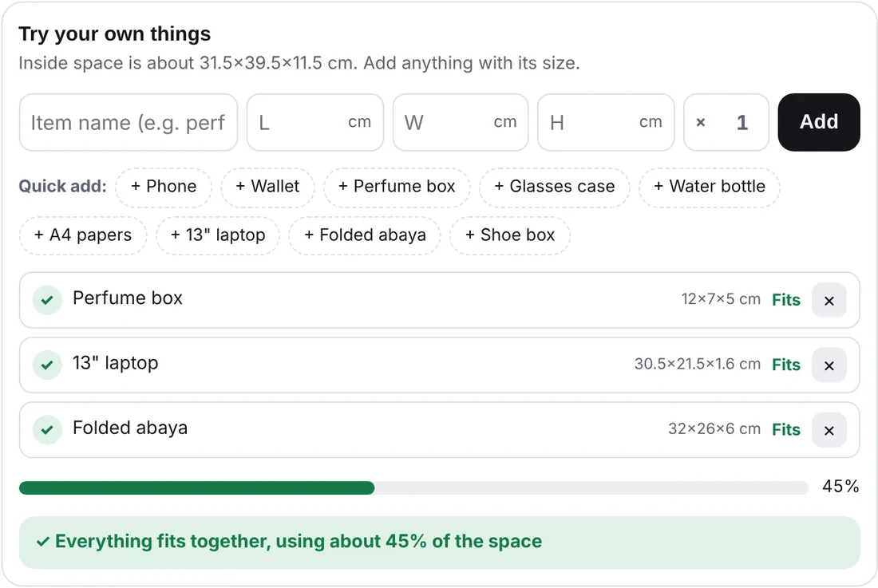This screenshot has width=878, height=588.
Task: Click the abaya size 32×26×6 cm
Action: click(x=714, y=429)
